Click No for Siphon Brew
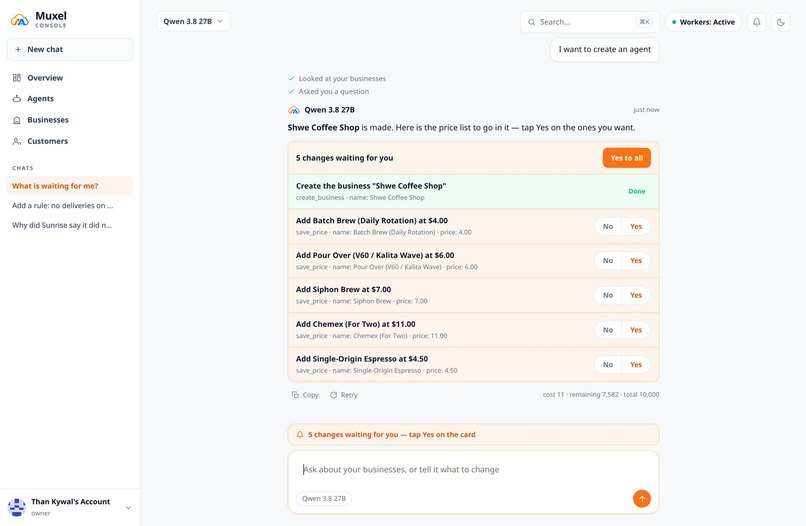 coord(608,295)
